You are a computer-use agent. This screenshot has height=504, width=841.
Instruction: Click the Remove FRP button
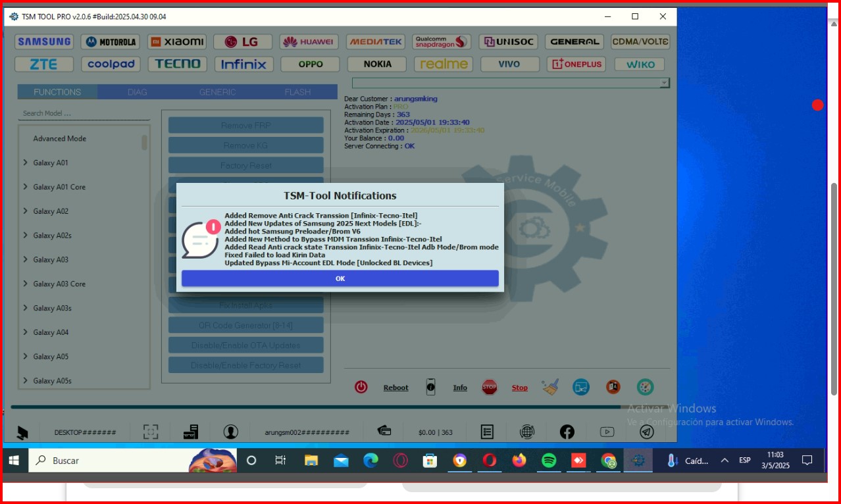click(245, 126)
